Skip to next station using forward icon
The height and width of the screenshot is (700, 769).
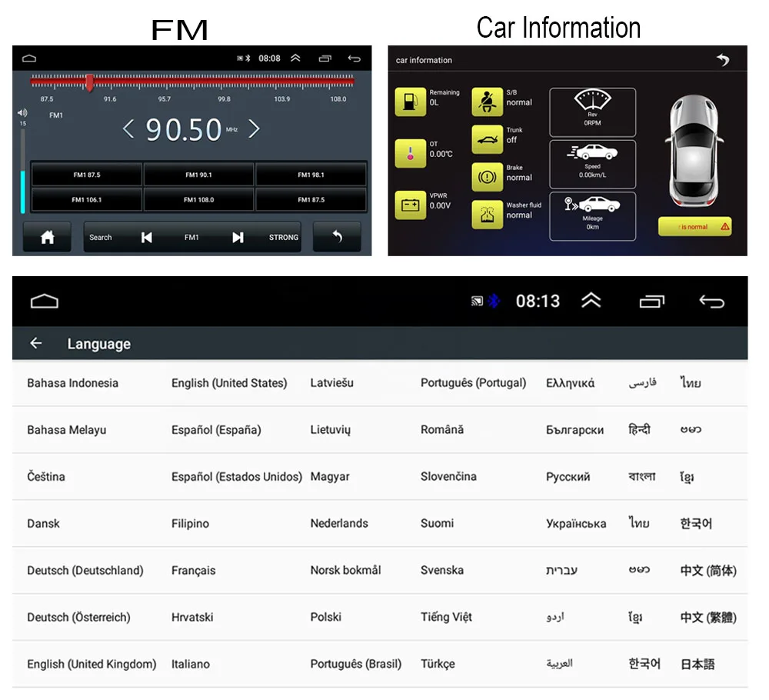(238, 237)
